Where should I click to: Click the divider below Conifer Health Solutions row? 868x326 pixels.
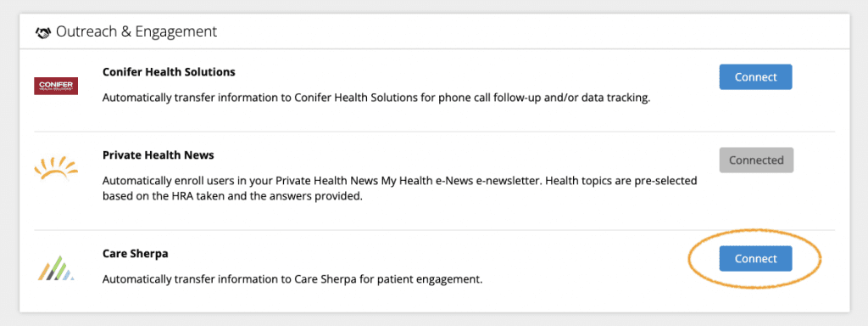[x=435, y=132]
